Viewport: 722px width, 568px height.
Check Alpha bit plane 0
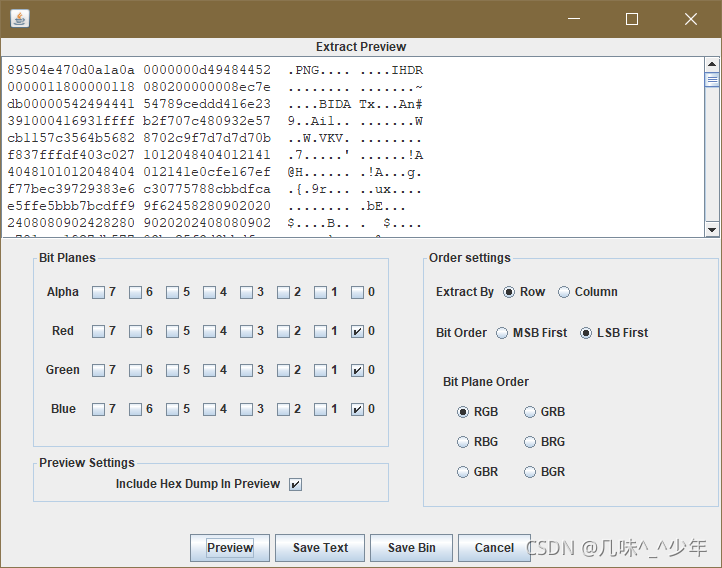pos(357,292)
